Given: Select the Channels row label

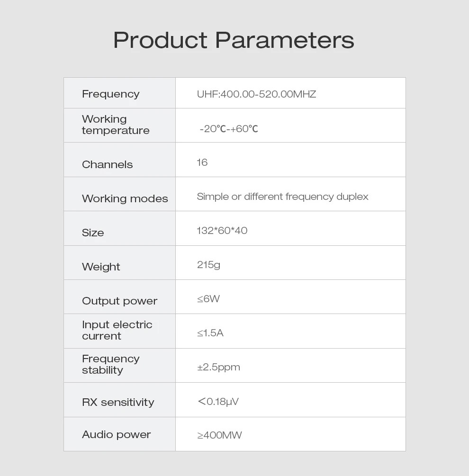Looking at the screenshot, I should pos(108,164).
